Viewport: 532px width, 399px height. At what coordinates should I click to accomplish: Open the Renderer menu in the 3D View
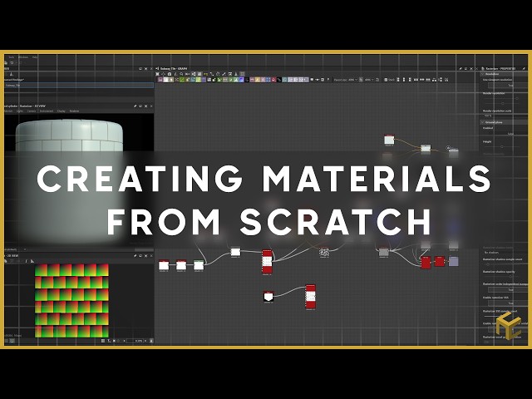click(x=74, y=111)
